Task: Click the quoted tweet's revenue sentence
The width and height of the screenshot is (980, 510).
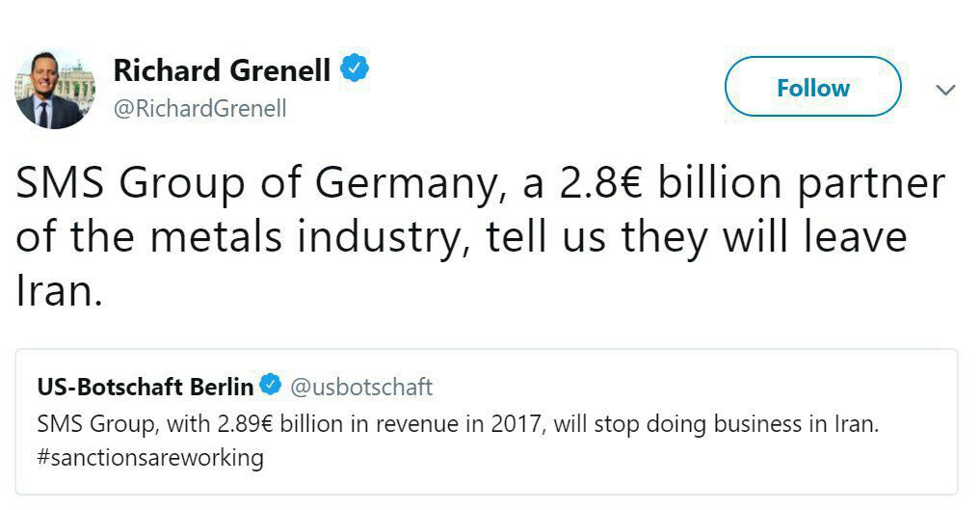Action: (458, 424)
